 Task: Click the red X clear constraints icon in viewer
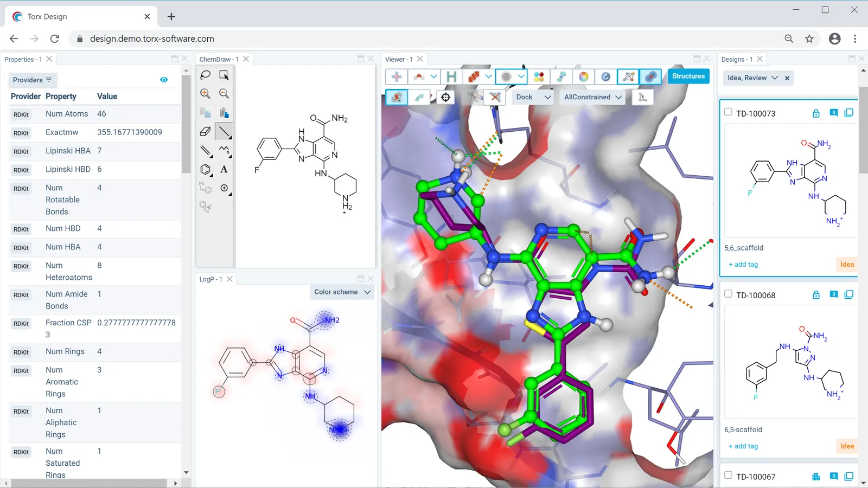[x=495, y=97]
